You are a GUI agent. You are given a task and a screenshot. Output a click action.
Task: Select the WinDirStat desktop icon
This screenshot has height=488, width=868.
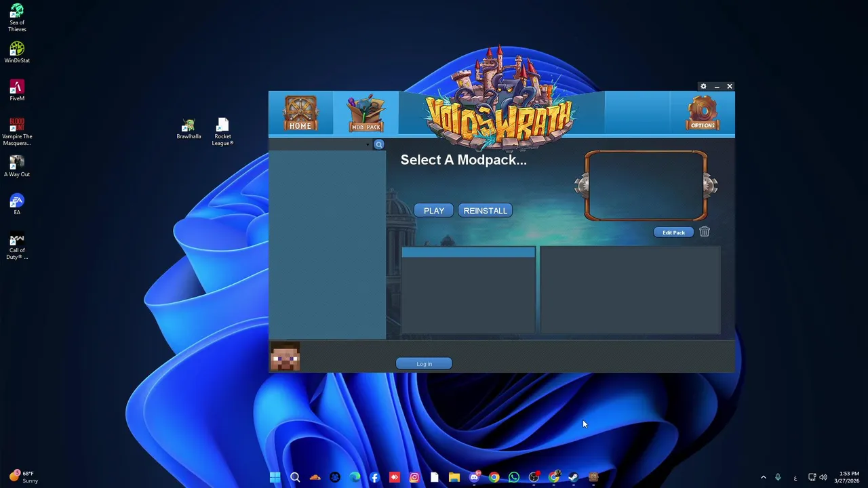[17, 52]
